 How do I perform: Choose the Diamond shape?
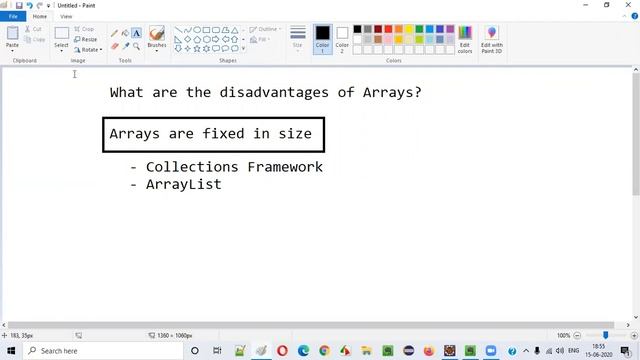click(x=188, y=40)
